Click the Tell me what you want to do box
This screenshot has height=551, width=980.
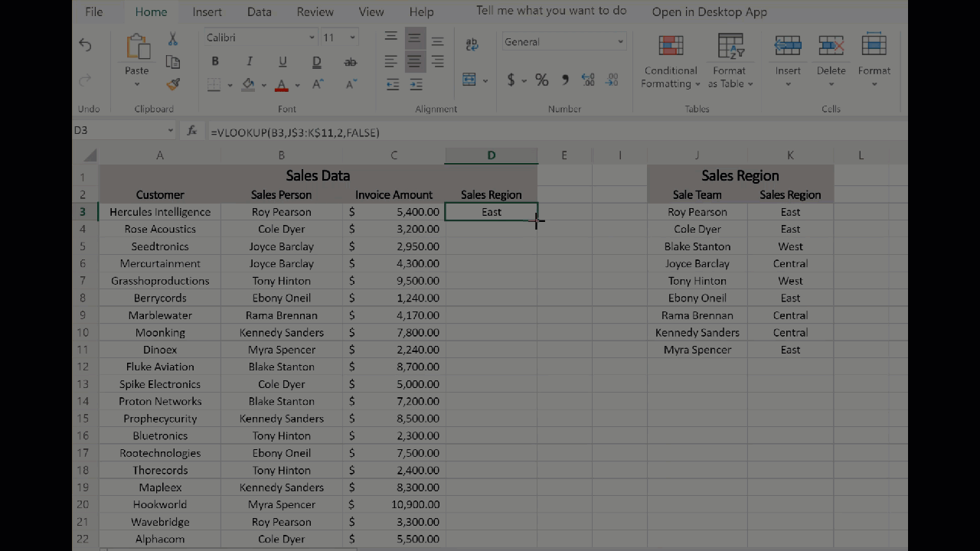click(x=551, y=11)
